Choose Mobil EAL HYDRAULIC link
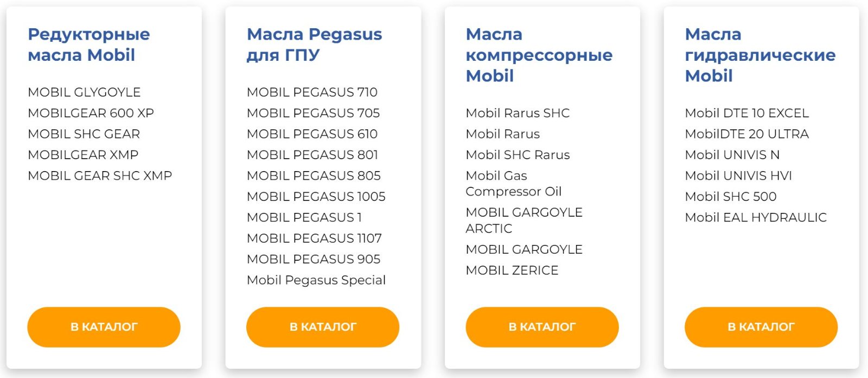Screen dimensions: 868x378 click(x=756, y=217)
